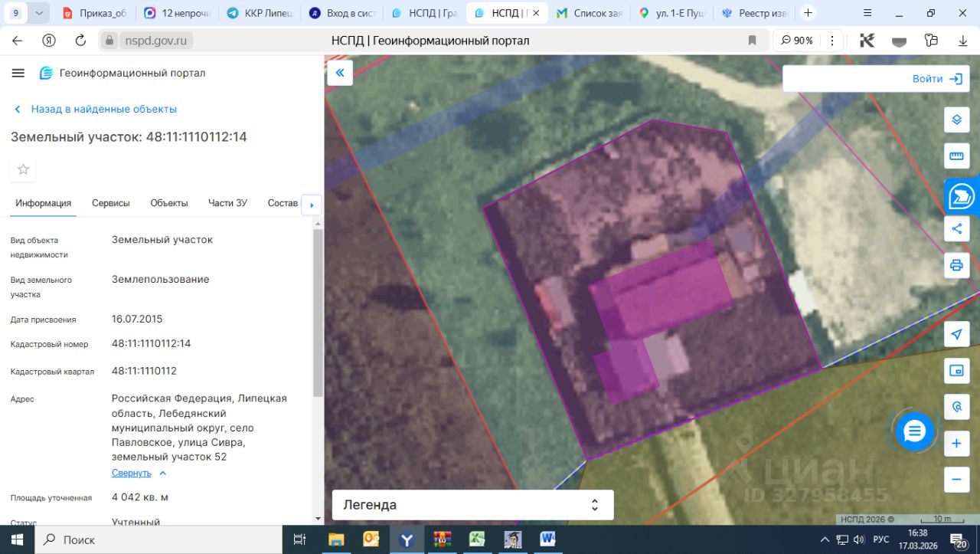980x554 pixels.
Task: Open the map layers panel
Action: coord(956,120)
